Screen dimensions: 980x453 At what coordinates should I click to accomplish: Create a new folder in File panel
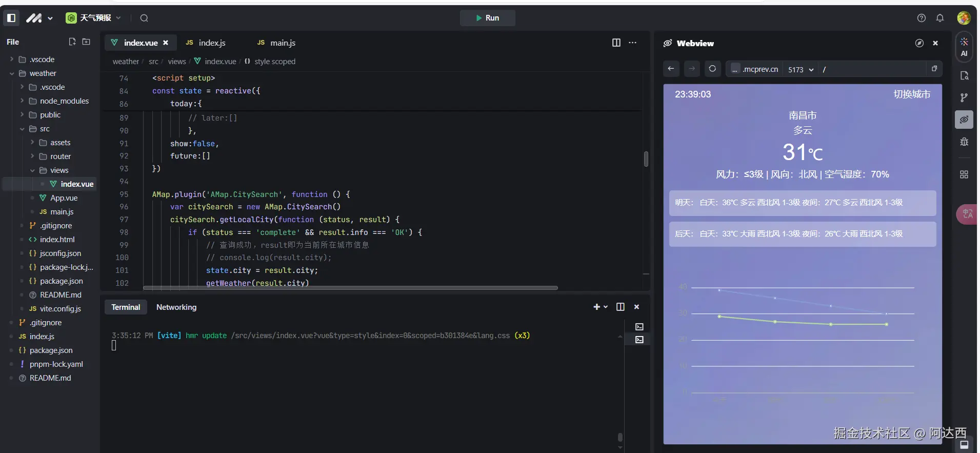point(86,42)
